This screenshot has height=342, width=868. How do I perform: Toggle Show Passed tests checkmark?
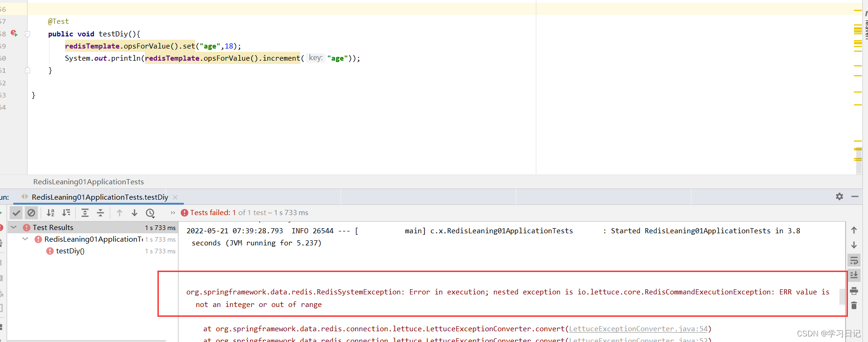(x=16, y=213)
